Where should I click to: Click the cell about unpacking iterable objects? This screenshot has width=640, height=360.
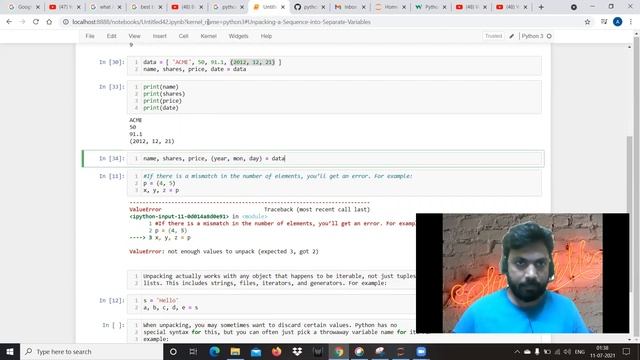[272, 279]
